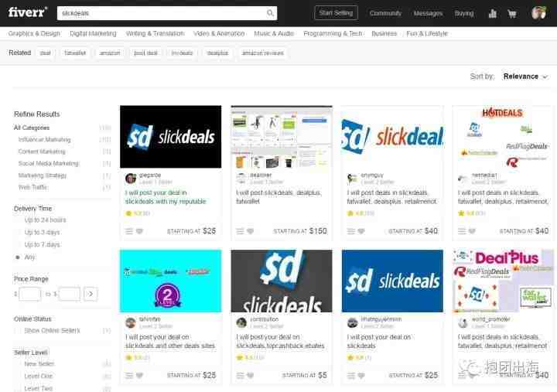
Task: Open Digital Marketing category menu
Action: click(x=93, y=33)
